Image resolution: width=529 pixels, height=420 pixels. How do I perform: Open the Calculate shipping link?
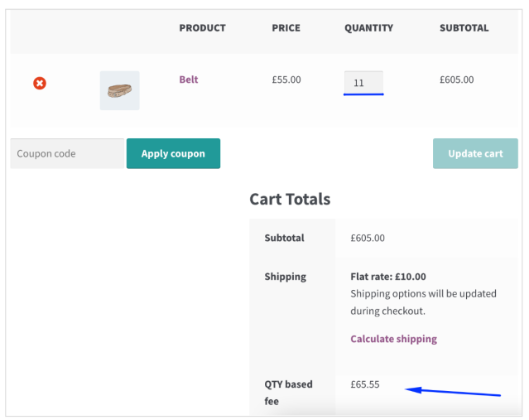[x=393, y=339]
